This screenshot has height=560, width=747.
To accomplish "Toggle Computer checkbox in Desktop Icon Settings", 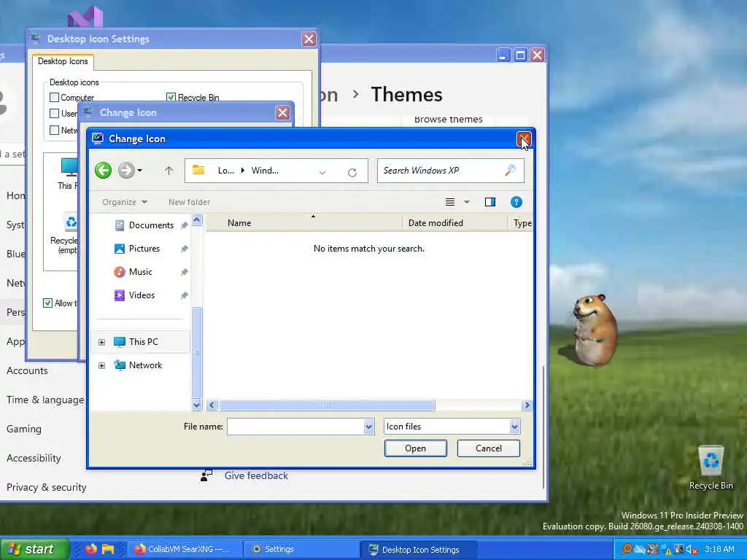I will (x=54, y=98).
